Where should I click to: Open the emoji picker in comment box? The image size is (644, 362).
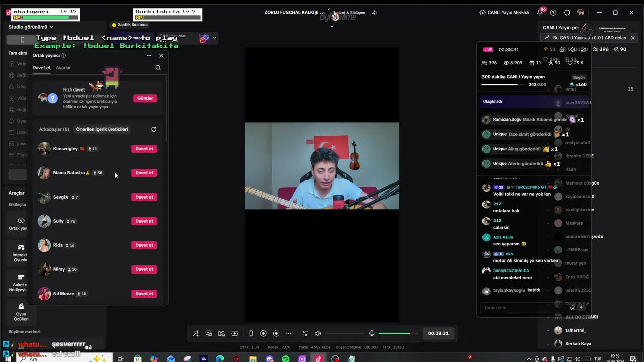pyautogui.click(x=572, y=308)
